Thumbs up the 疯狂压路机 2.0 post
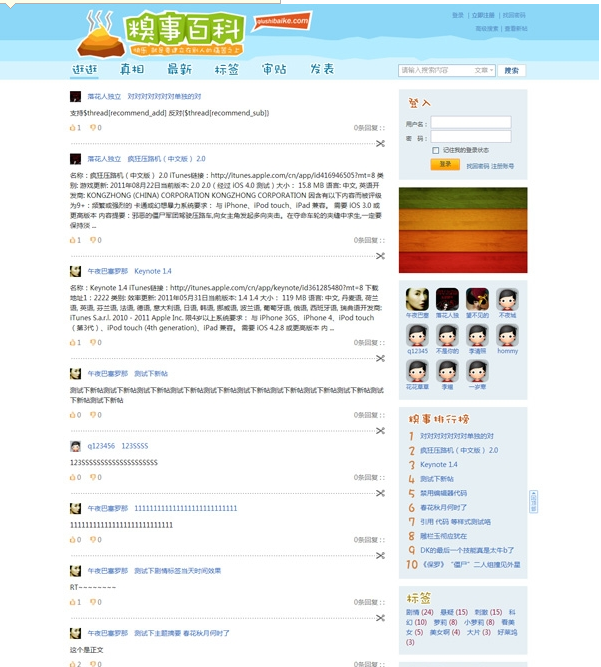 73,240
